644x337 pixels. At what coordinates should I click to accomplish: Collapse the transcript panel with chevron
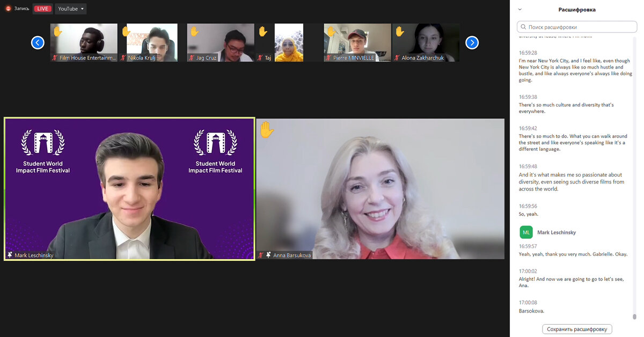(519, 10)
